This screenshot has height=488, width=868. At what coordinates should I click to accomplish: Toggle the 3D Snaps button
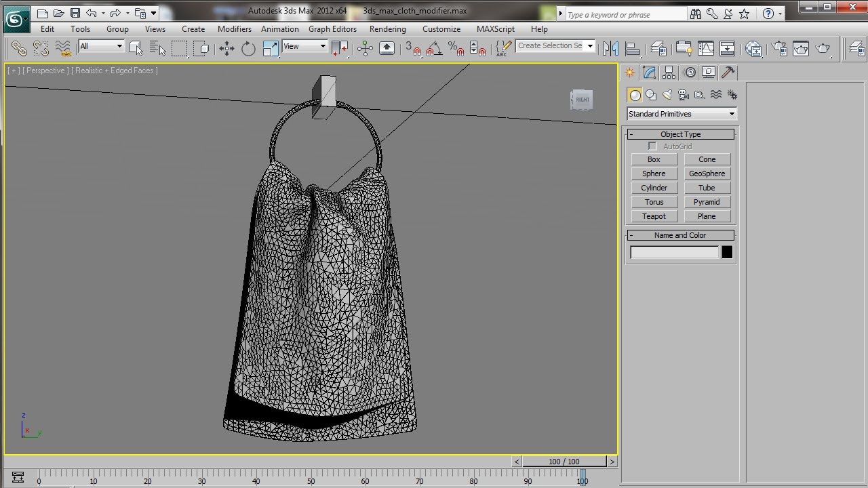click(412, 48)
